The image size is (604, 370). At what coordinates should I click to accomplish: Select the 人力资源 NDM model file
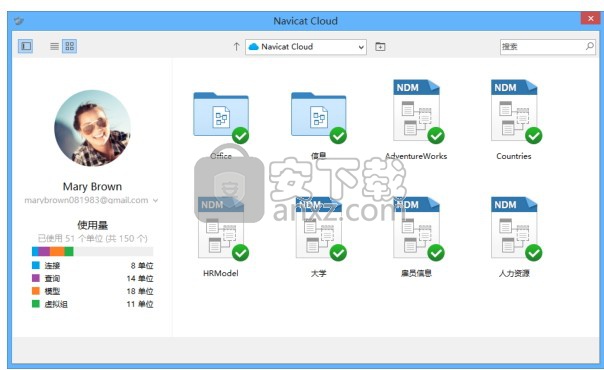pyautogui.click(x=515, y=228)
